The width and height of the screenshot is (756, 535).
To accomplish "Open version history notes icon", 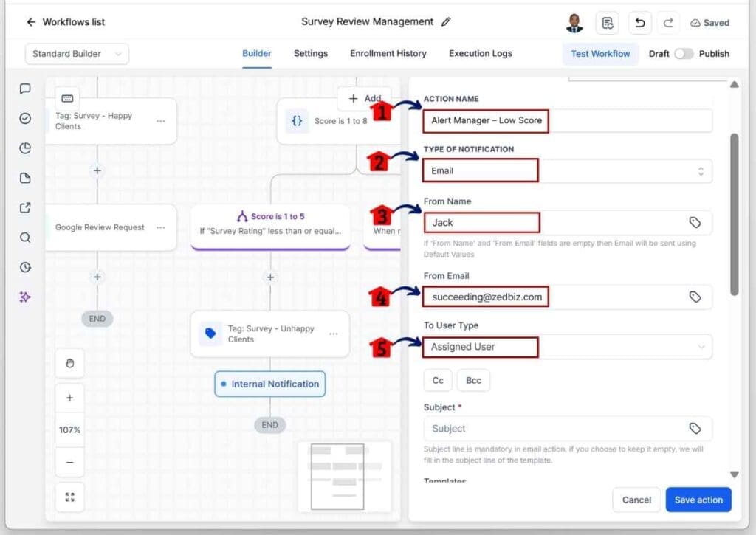I will coord(607,23).
